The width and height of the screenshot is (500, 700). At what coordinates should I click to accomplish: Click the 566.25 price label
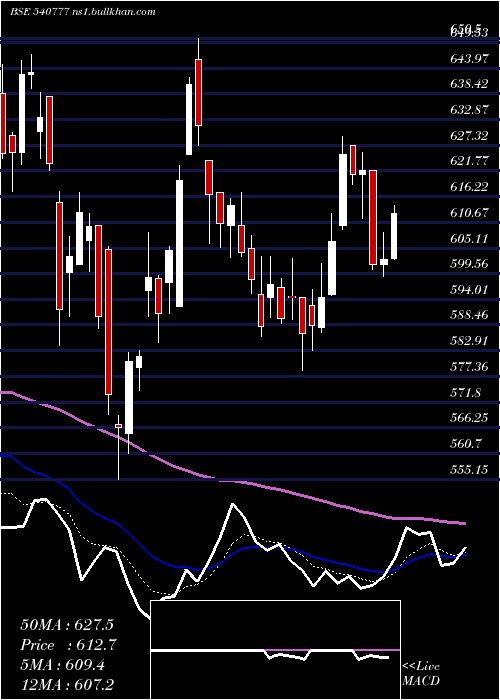tap(470, 418)
